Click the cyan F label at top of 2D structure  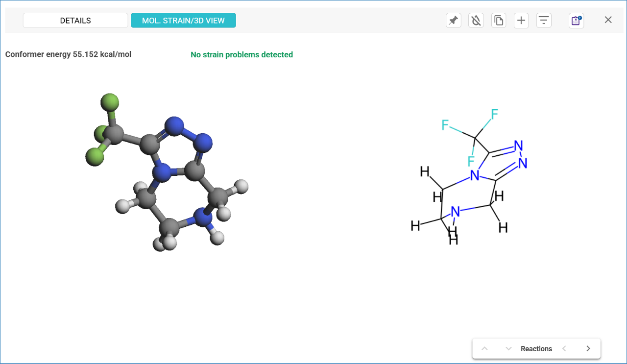(495, 115)
